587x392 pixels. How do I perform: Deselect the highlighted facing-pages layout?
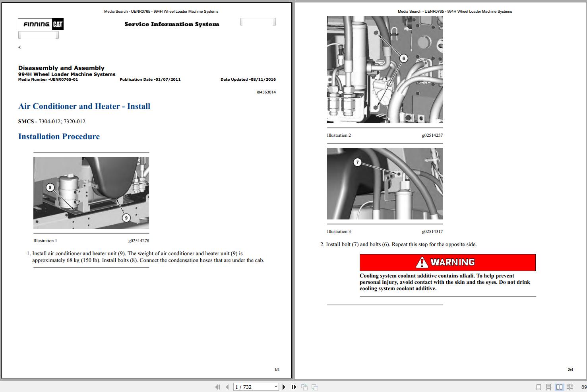(x=560, y=386)
